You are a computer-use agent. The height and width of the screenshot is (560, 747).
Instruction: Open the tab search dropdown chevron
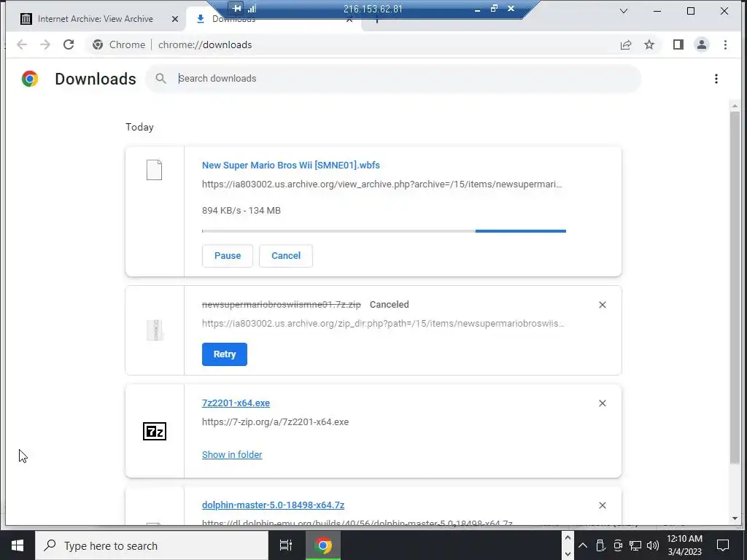[x=623, y=11]
